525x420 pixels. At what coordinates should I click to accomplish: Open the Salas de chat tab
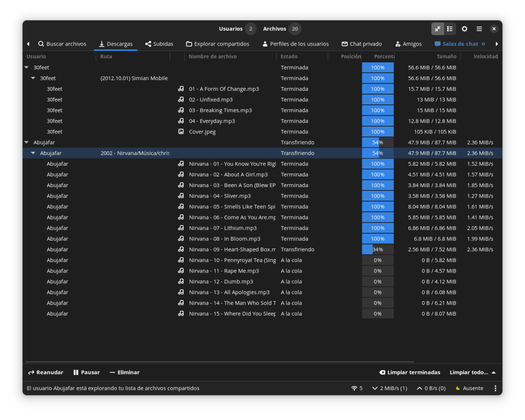click(x=460, y=44)
